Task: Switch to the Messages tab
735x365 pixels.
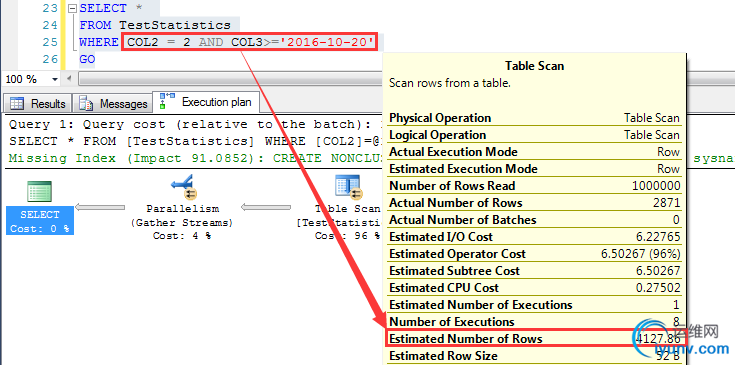Action: pos(113,103)
